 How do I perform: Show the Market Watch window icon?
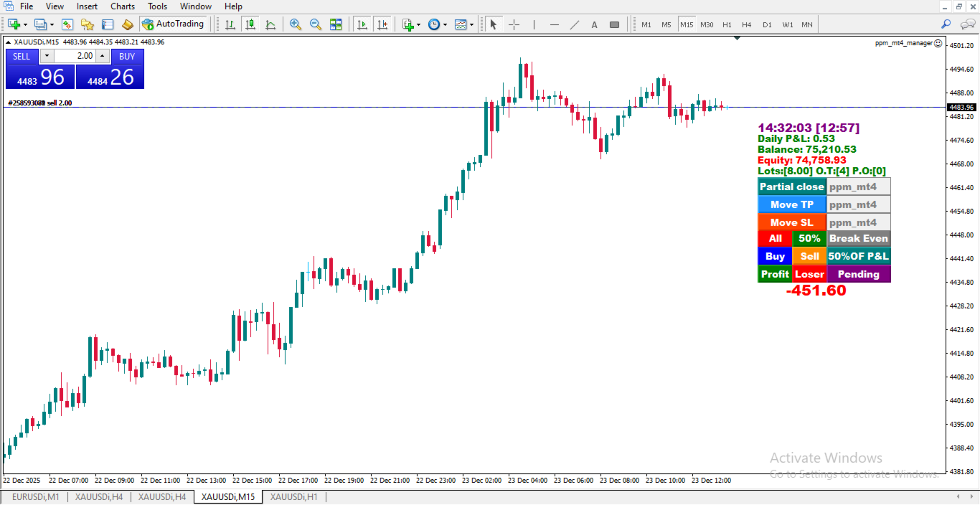point(67,24)
